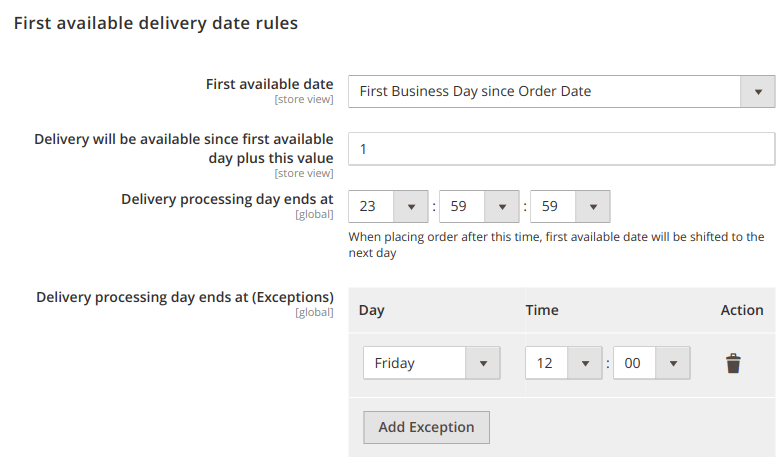Screen dimensions: 780x468
Task: Click the Day column header
Action: pos(372,310)
